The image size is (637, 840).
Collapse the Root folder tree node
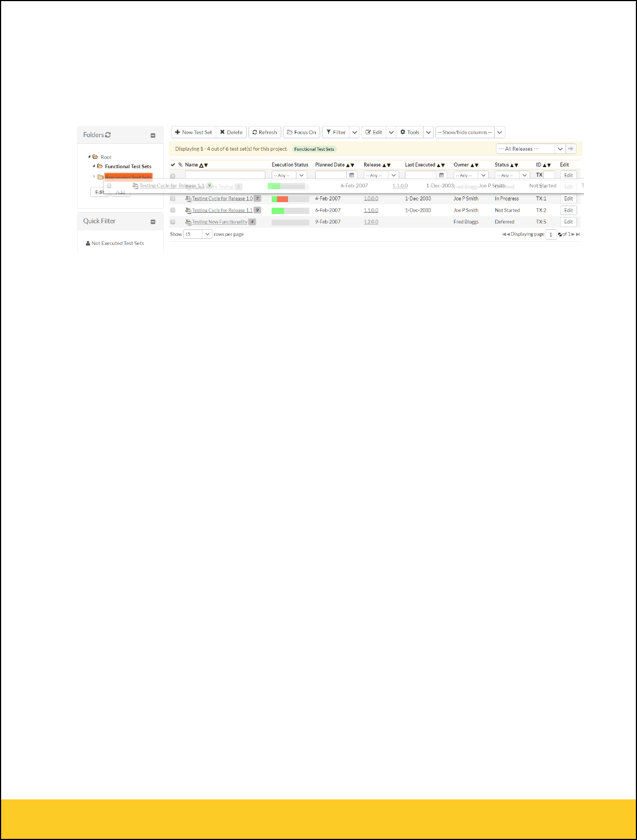[89, 157]
